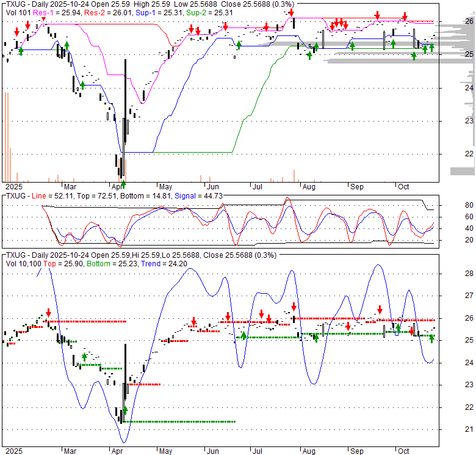The height and width of the screenshot is (455, 476).
Task: Click the Aug label on bottom chart time axis
Action: tap(309, 451)
